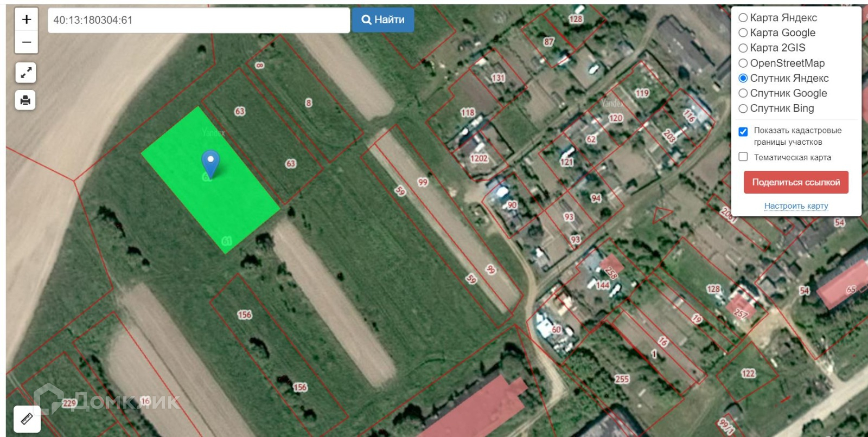
Task: Click parcel label 203 on map
Action: click(x=669, y=136)
